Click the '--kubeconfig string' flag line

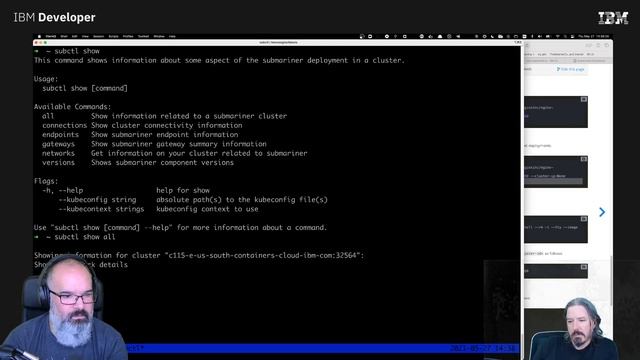pyautogui.click(x=193, y=200)
